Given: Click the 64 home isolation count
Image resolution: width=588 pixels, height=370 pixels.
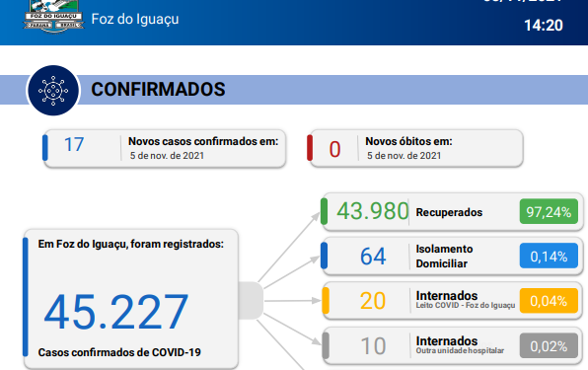Looking at the screenshot, I should click(x=373, y=257).
